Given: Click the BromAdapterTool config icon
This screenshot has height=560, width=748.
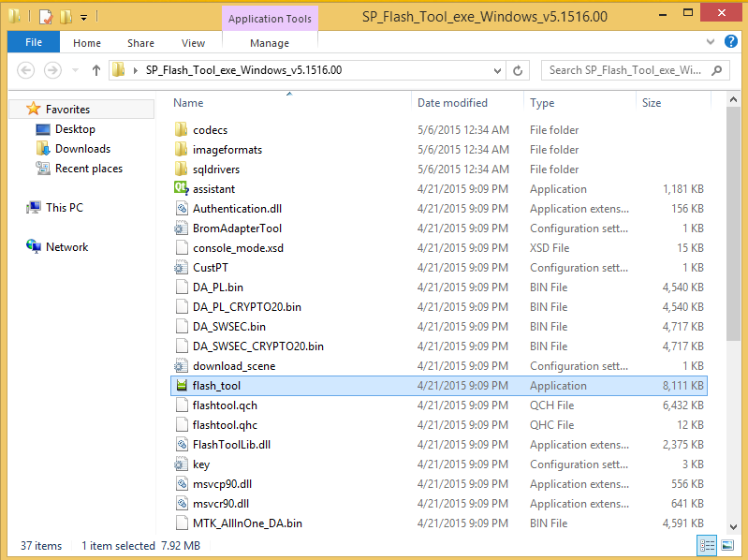Looking at the screenshot, I should tap(181, 228).
